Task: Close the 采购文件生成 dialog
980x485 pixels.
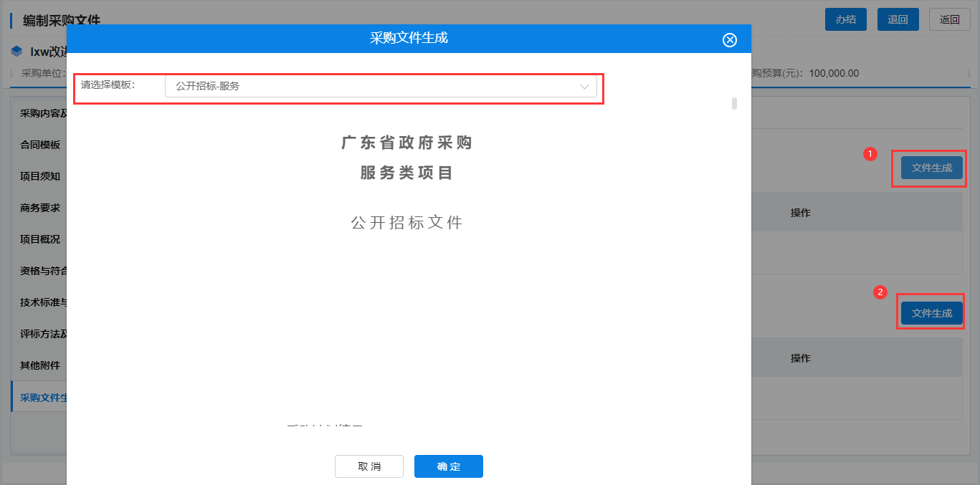Action: tap(730, 39)
